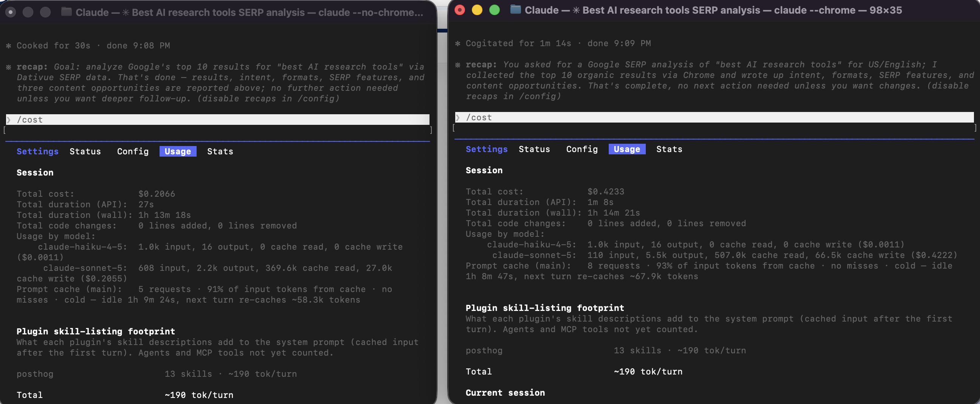
Task: Minimize the right terminal with the yellow button
Action: coord(477,10)
